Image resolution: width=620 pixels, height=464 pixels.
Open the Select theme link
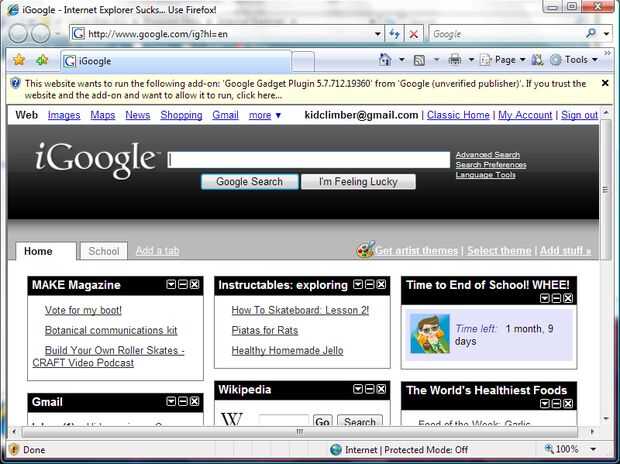[x=499, y=251]
